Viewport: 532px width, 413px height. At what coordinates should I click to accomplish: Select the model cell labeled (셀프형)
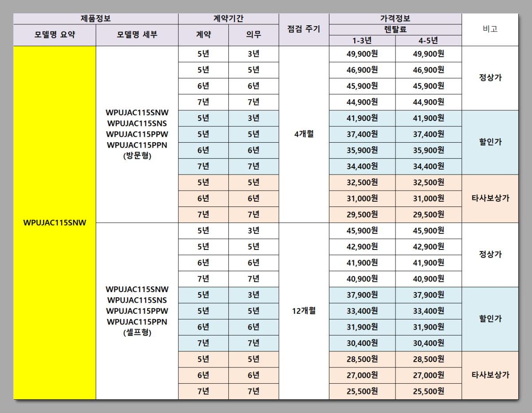[x=137, y=311]
